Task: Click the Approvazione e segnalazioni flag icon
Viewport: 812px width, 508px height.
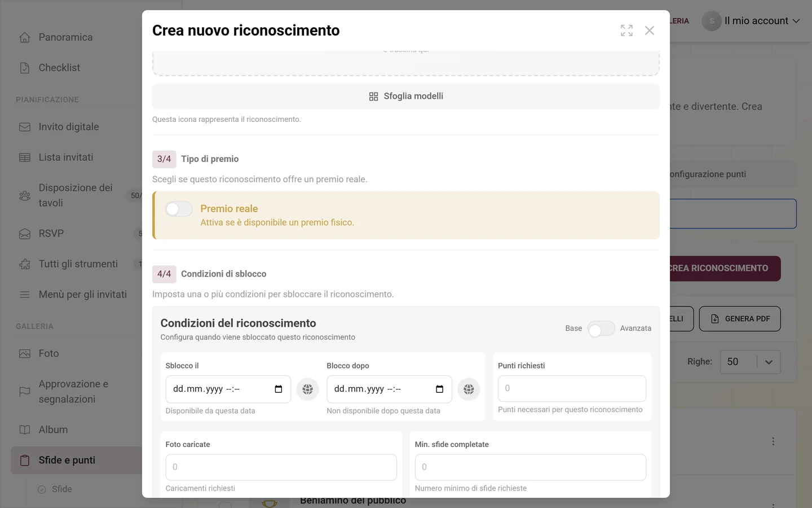Action: (x=25, y=392)
